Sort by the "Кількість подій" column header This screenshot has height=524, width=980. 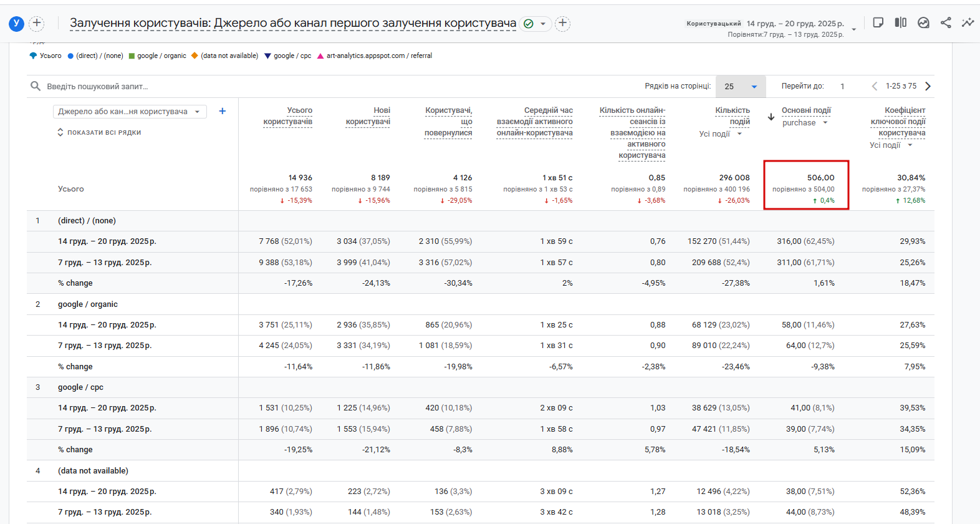tap(733, 116)
